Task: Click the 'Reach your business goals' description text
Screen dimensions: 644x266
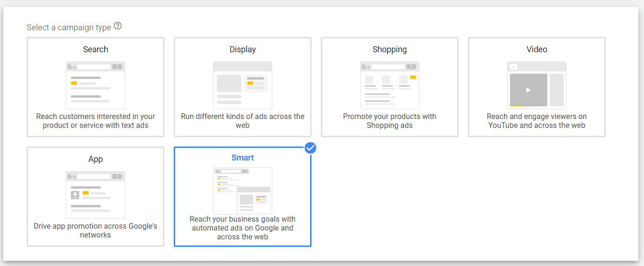Action: pos(242,228)
